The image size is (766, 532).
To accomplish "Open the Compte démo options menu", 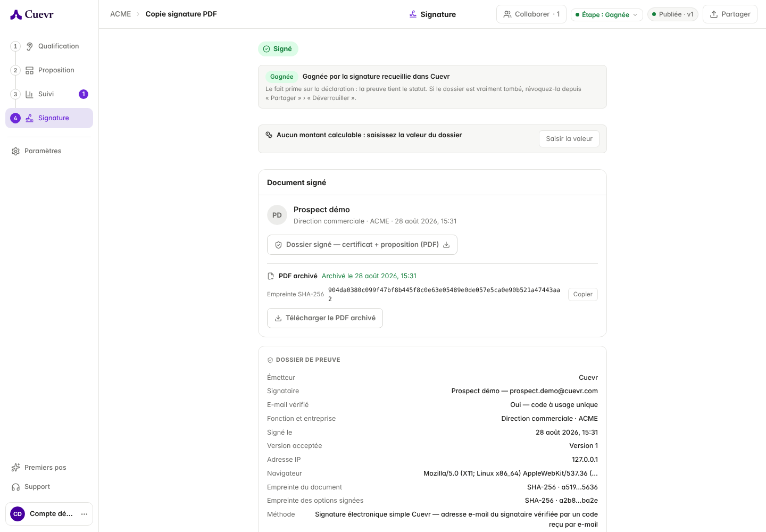I will tap(84, 514).
